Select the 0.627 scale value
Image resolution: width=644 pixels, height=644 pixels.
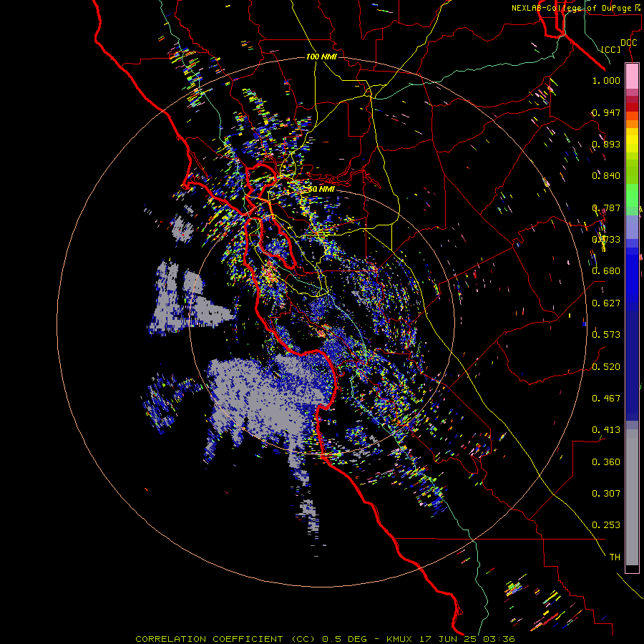606,303
